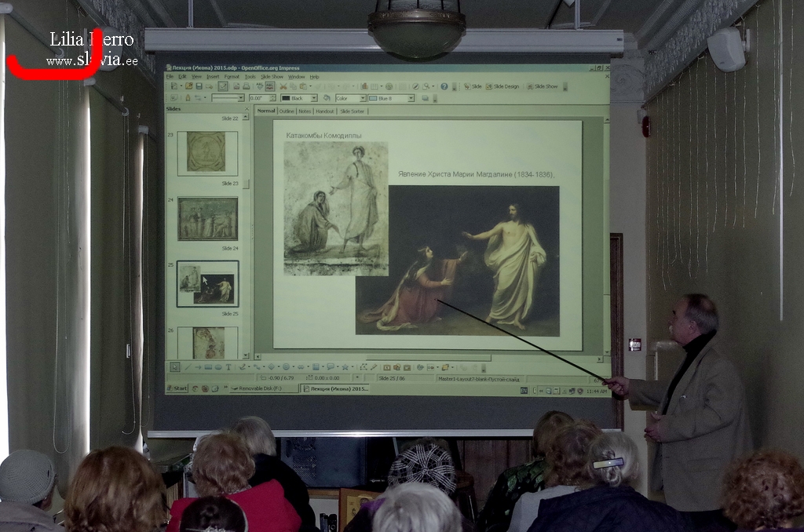Open the Window menu
Viewport: 804px width, 532px height.
point(296,77)
